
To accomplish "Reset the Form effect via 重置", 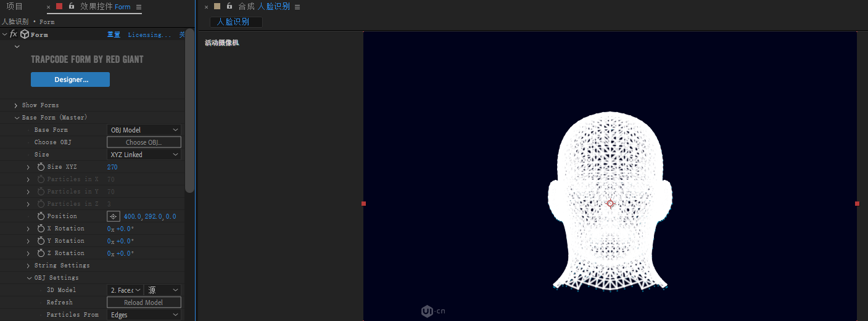I will 114,35.
